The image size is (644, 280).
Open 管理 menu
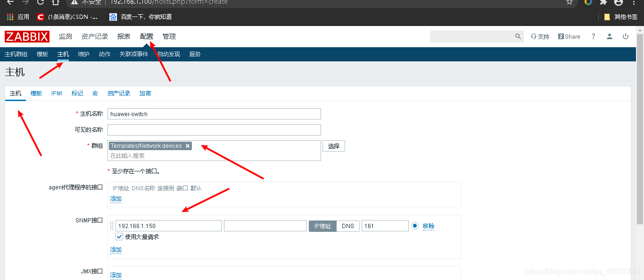[169, 36]
